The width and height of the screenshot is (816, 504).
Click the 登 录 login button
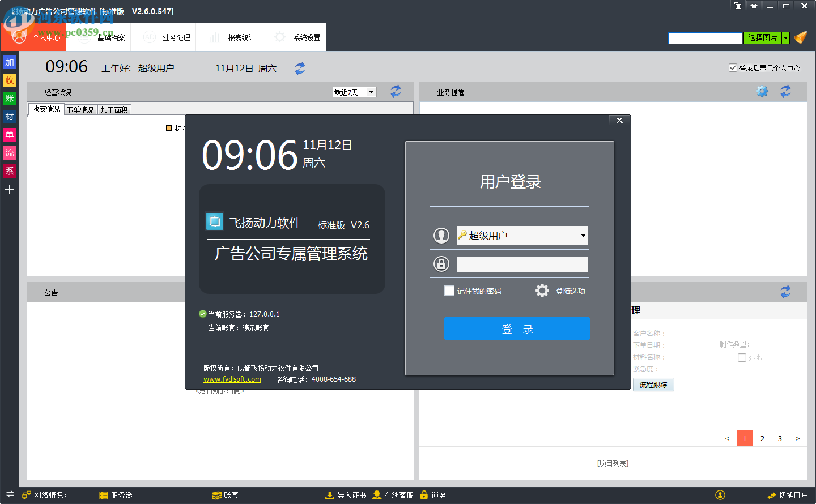click(517, 328)
